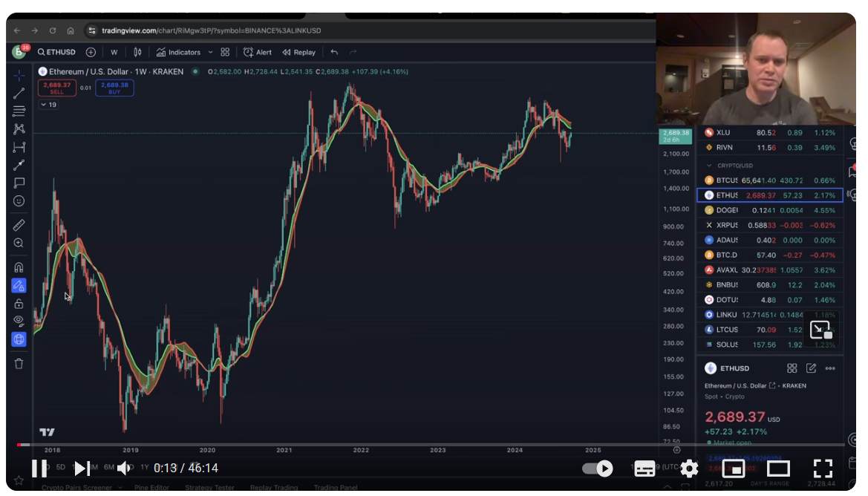The height and width of the screenshot is (496, 868).
Task: Expand the collapsed indicator legend showing 19
Action: [x=48, y=105]
